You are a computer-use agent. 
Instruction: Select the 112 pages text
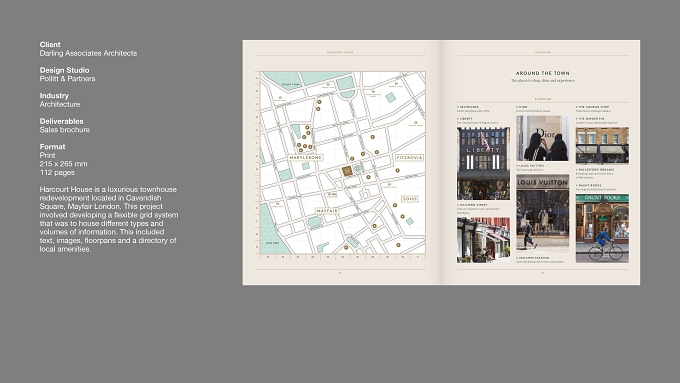(57, 173)
